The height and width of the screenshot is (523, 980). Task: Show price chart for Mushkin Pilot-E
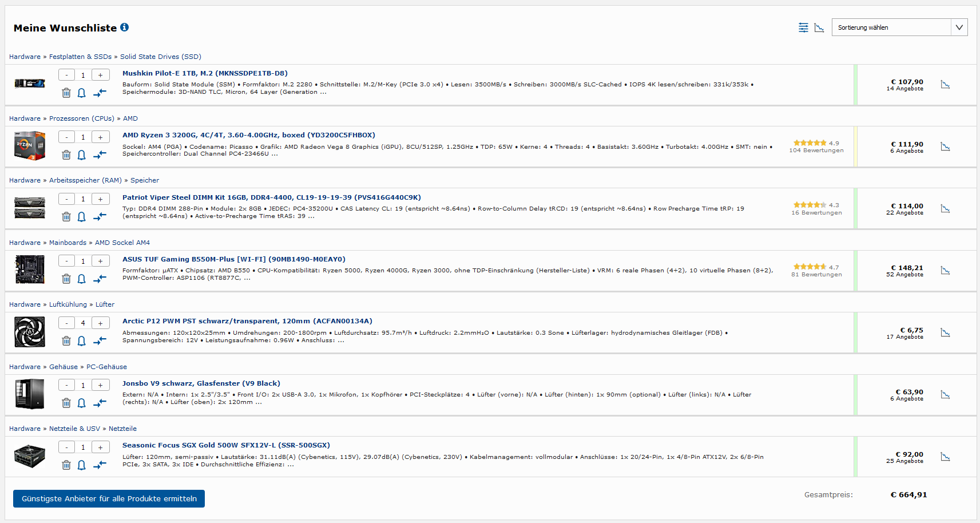pos(945,85)
